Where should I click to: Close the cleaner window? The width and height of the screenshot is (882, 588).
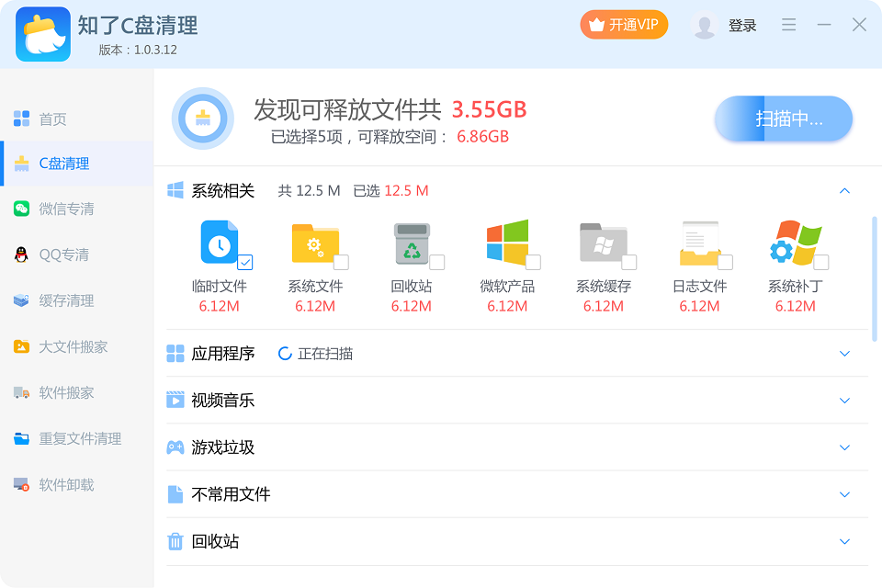(x=859, y=24)
